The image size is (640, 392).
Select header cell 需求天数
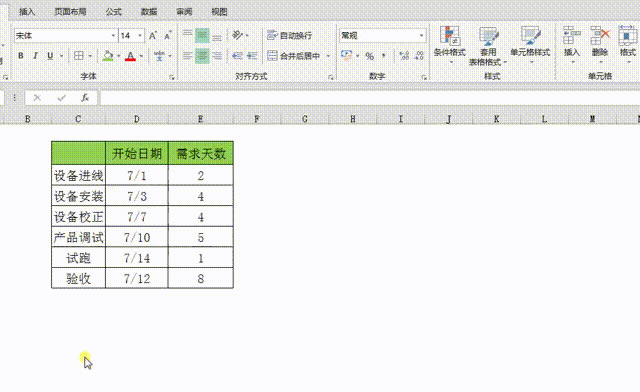201,154
